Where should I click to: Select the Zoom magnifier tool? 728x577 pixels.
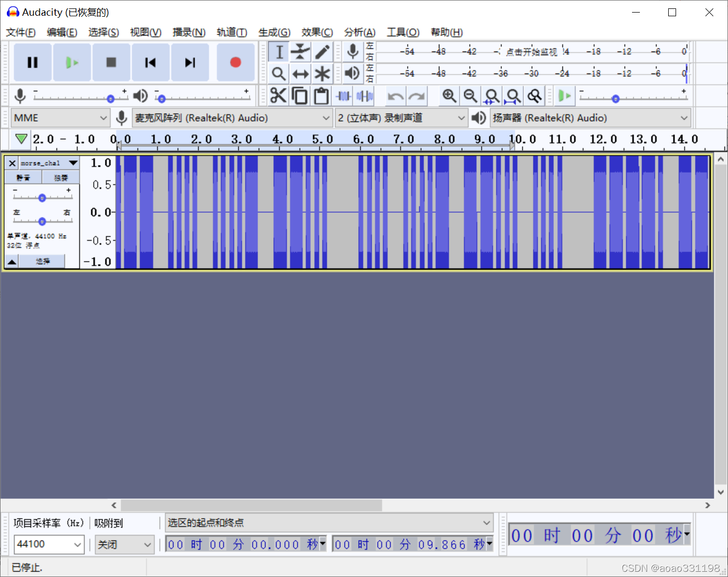coord(279,73)
